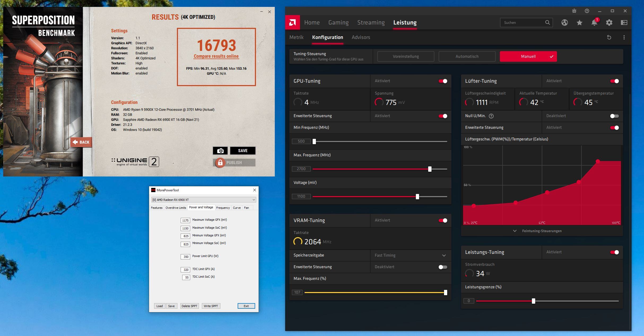Click the Leistungsgrenze (%) slider handle
Image resolution: width=644 pixels, height=336 pixels.
[533, 301]
